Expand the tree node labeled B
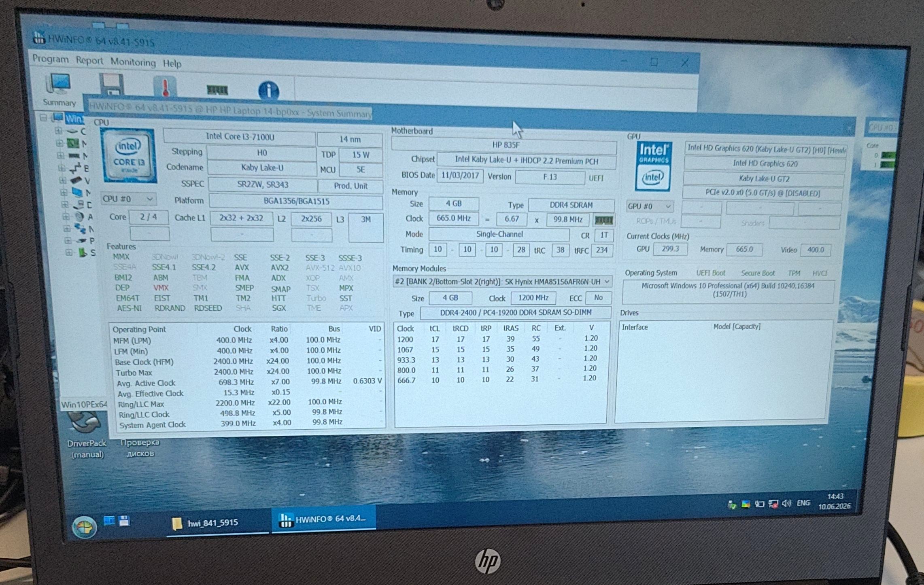This screenshot has height=585, width=924. pos(62,168)
